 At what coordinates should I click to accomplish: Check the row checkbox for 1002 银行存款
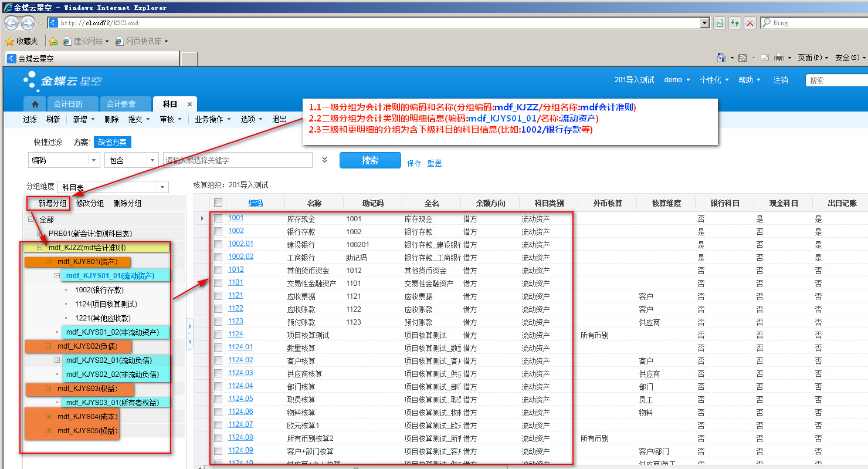[218, 231]
